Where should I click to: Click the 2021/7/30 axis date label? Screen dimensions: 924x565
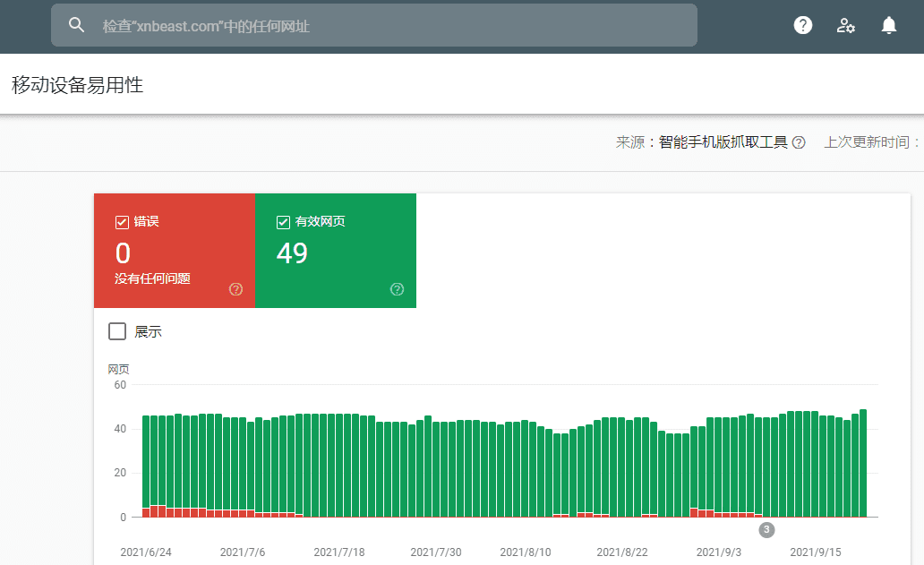435,552
